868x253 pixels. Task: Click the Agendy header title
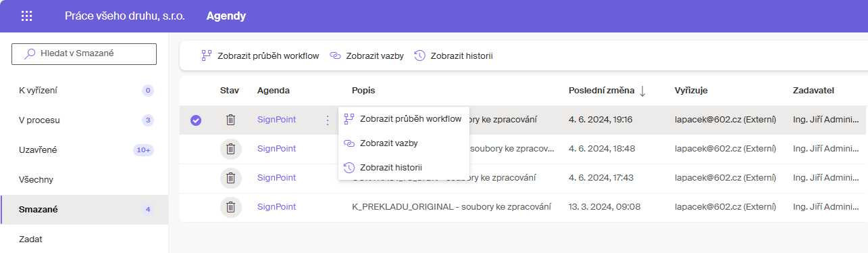[226, 16]
